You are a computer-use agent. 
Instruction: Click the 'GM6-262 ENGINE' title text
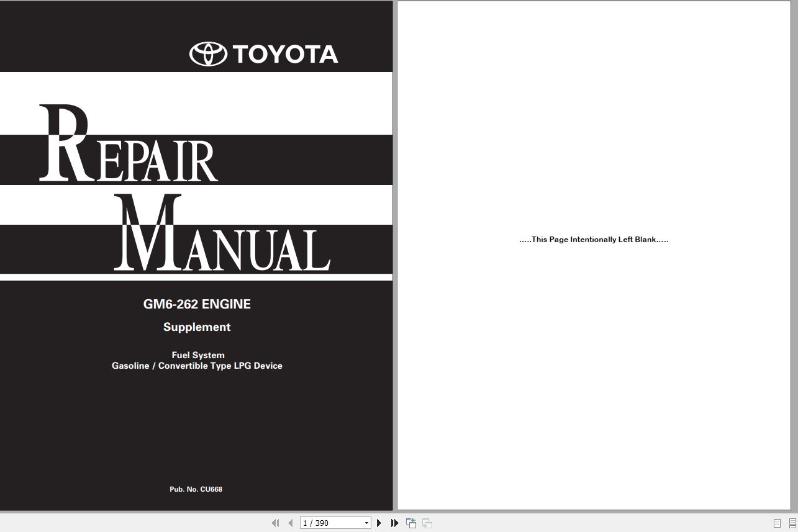coord(197,304)
